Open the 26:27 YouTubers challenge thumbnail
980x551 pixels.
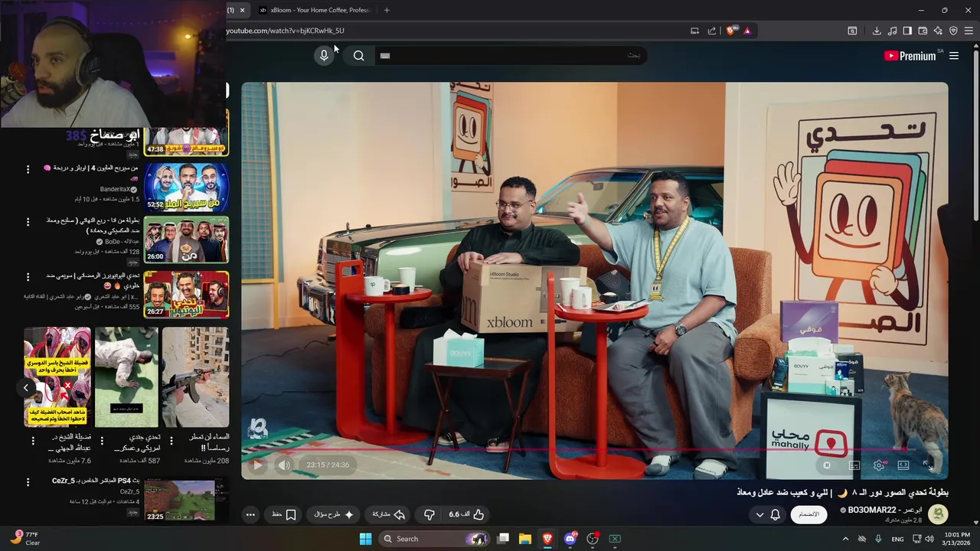pyautogui.click(x=187, y=294)
